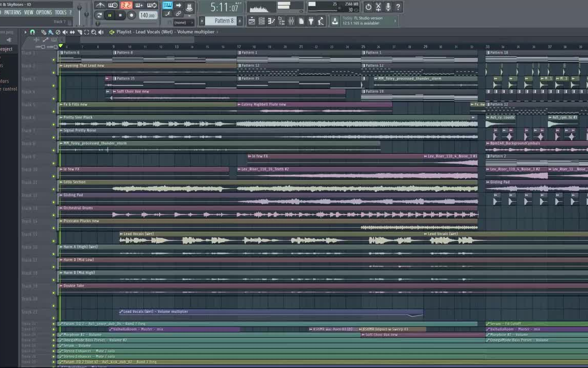Expand the news panel arrow

pyautogui.click(x=395, y=21)
